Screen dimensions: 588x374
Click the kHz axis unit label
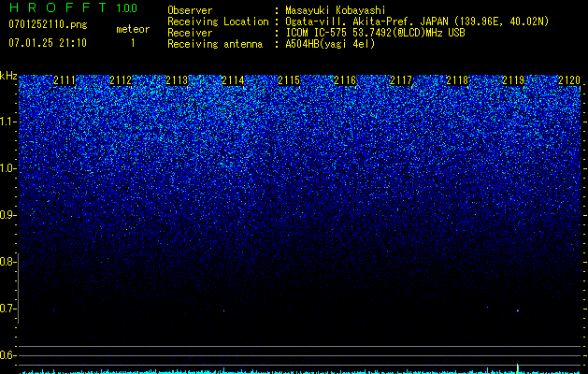pos(8,76)
